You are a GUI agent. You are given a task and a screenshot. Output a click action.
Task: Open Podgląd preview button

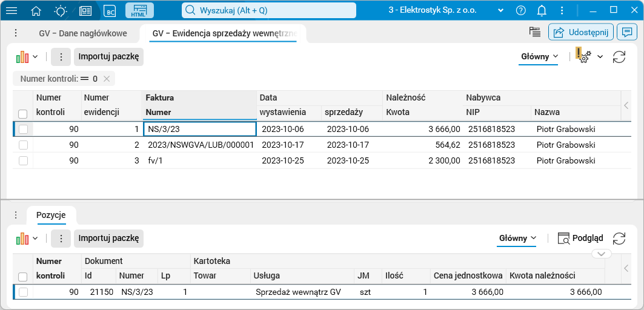pyautogui.click(x=580, y=238)
